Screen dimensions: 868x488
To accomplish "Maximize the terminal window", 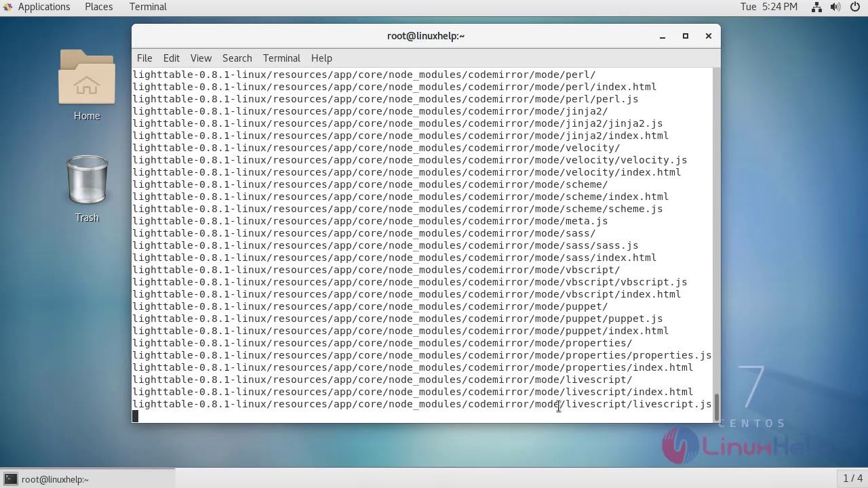I will (686, 36).
